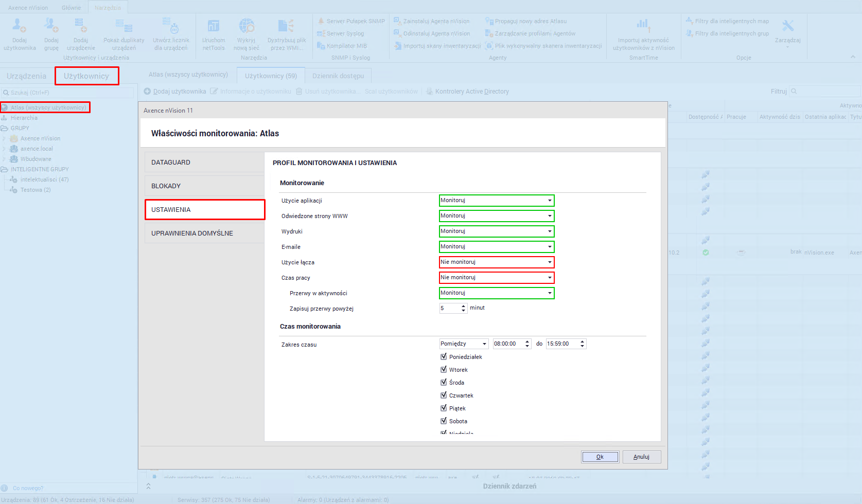Uncheck the Sobota checkbox
The width and height of the screenshot is (862, 504).
coord(444,421)
